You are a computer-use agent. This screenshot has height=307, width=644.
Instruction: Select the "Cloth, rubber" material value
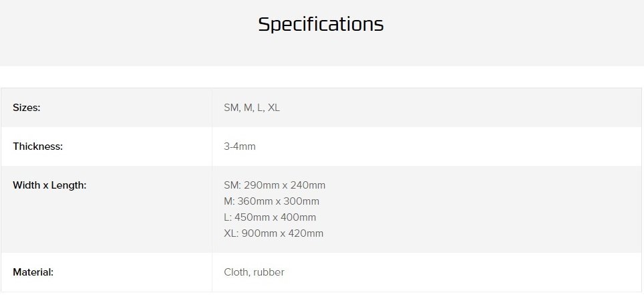point(254,272)
